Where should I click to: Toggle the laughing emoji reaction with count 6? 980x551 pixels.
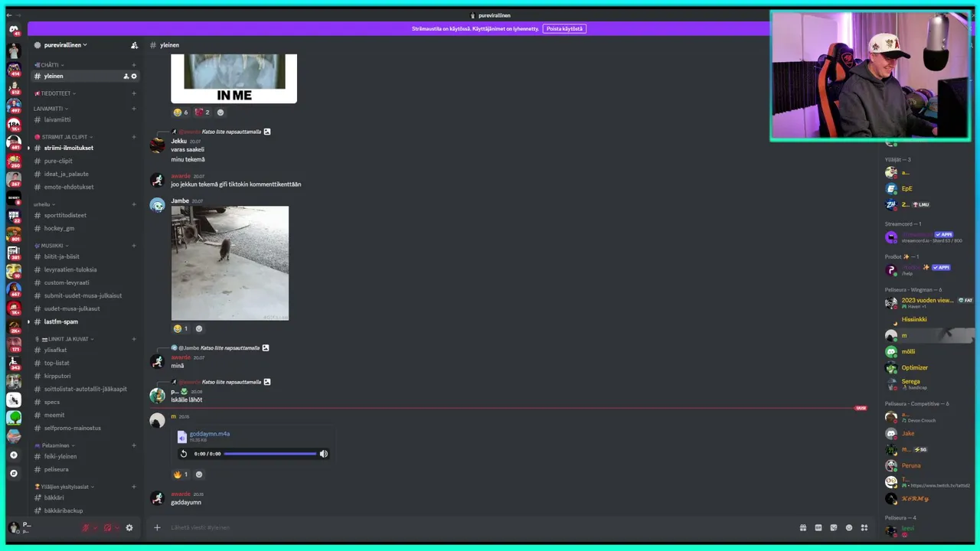181,112
